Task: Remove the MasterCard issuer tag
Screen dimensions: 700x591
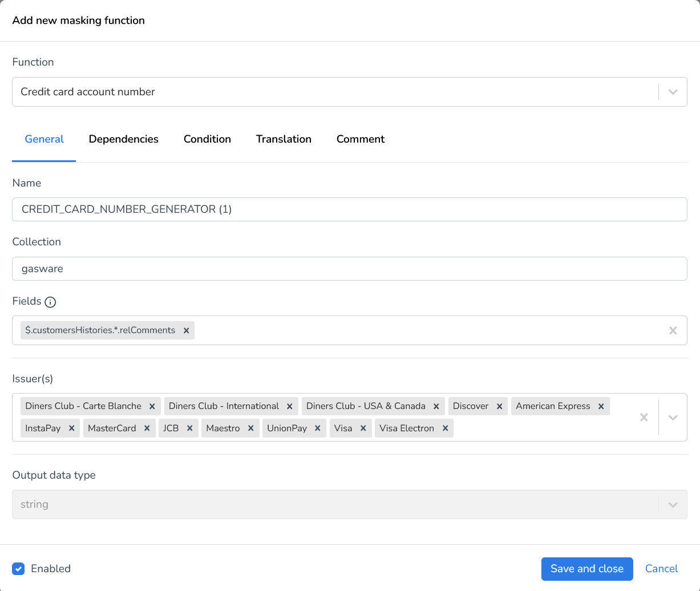Action: pos(147,428)
